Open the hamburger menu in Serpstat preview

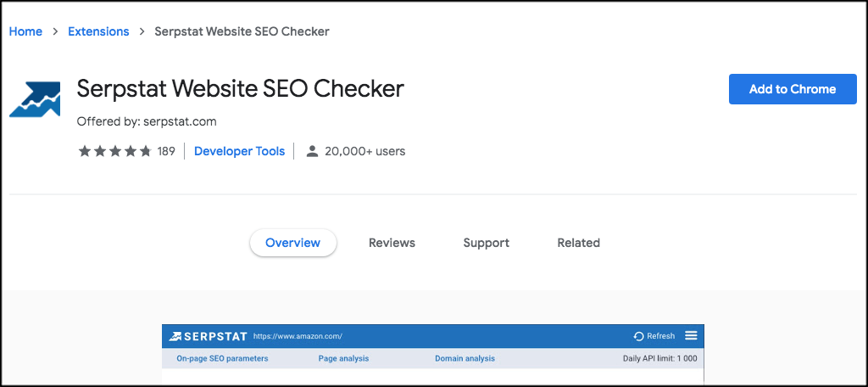(691, 335)
